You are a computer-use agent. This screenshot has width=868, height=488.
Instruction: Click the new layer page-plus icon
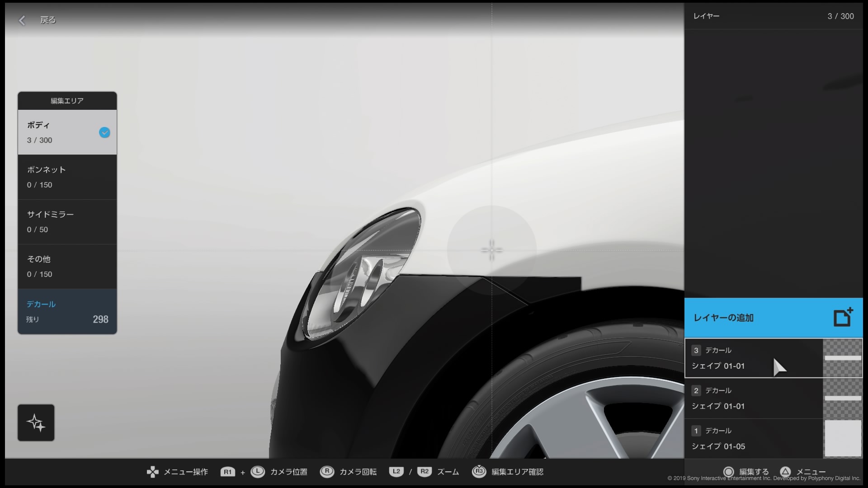pyautogui.click(x=843, y=317)
